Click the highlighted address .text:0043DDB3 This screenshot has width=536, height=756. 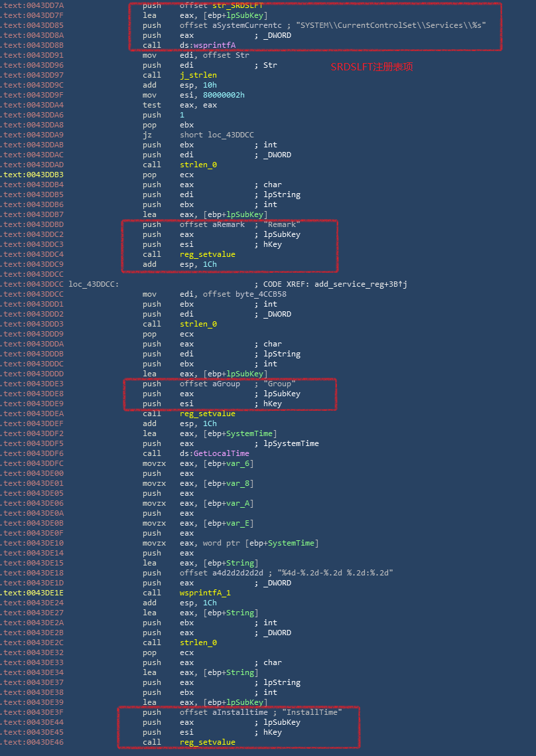tap(33, 175)
